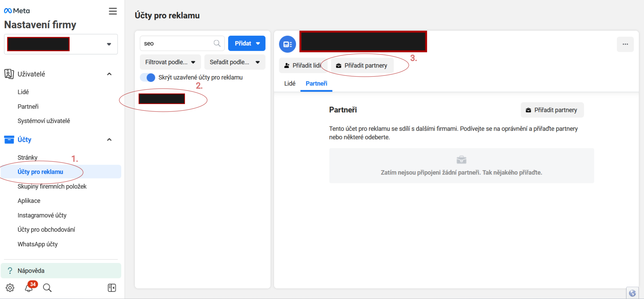This screenshot has width=644, height=299.
Task: Click the Přidat button
Action: (x=247, y=43)
